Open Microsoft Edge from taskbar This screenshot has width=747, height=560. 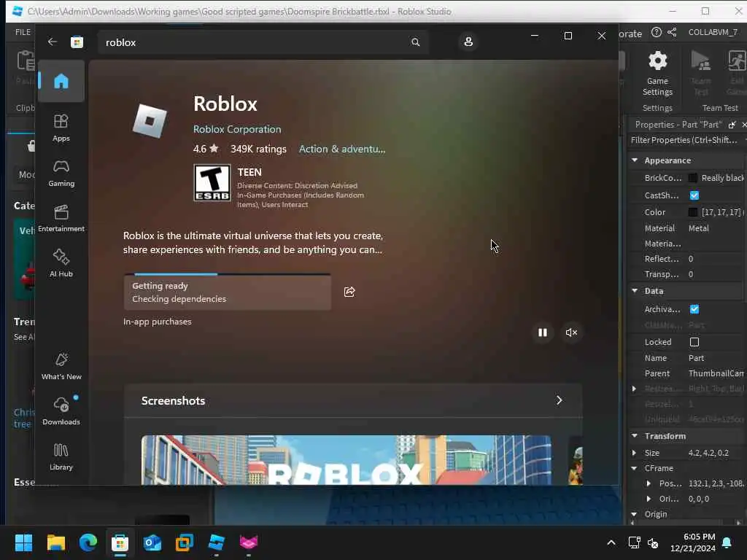tap(88, 542)
